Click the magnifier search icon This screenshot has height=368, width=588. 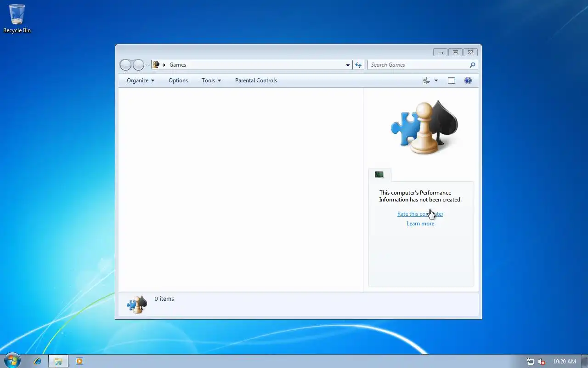pyautogui.click(x=472, y=65)
